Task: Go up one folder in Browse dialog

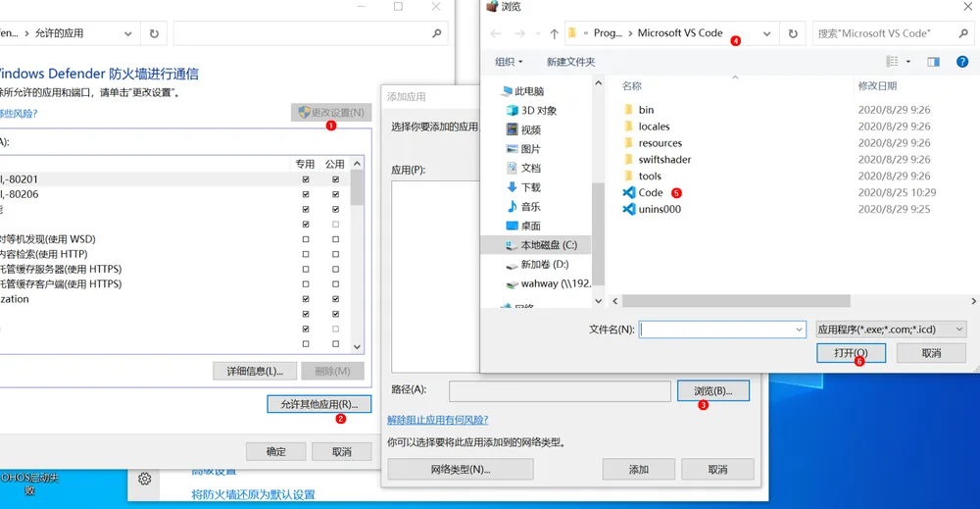Action: click(x=554, y=33)
